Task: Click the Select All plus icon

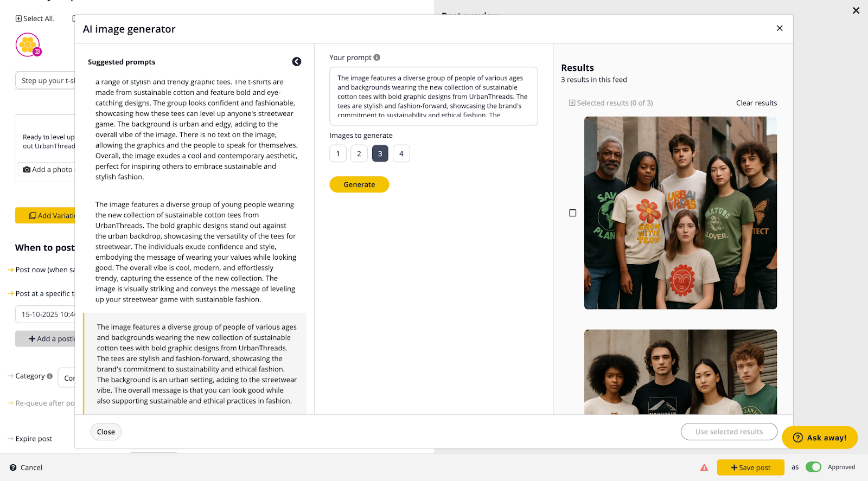Action: point(18,18)
